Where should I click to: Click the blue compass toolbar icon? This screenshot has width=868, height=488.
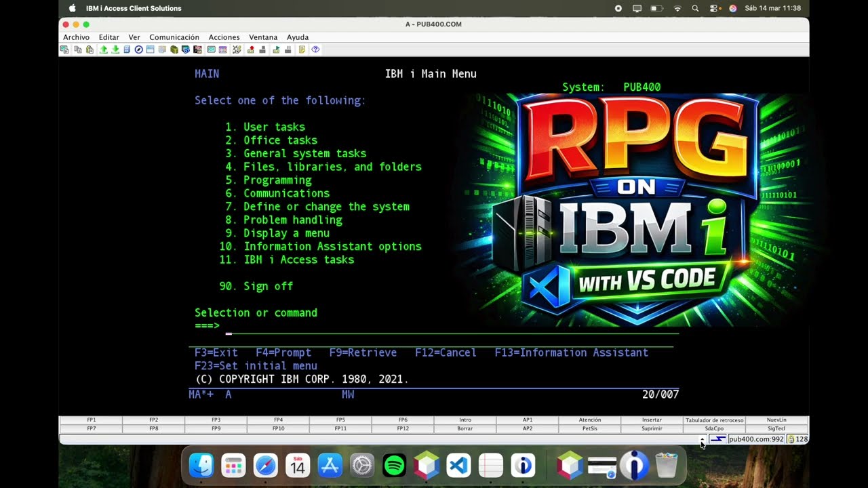[x=138, y=49]
